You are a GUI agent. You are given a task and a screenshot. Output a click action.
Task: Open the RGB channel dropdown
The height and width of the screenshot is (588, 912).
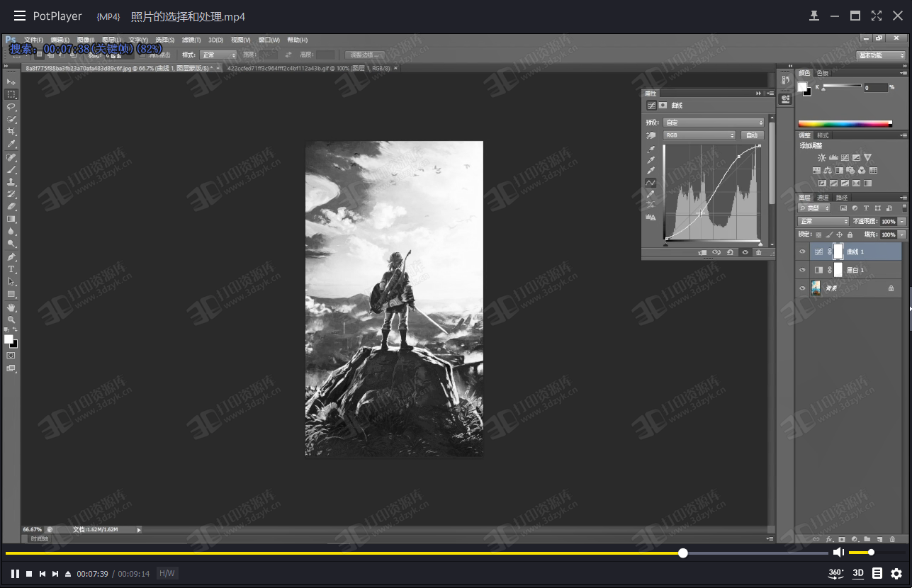(699, 135)
